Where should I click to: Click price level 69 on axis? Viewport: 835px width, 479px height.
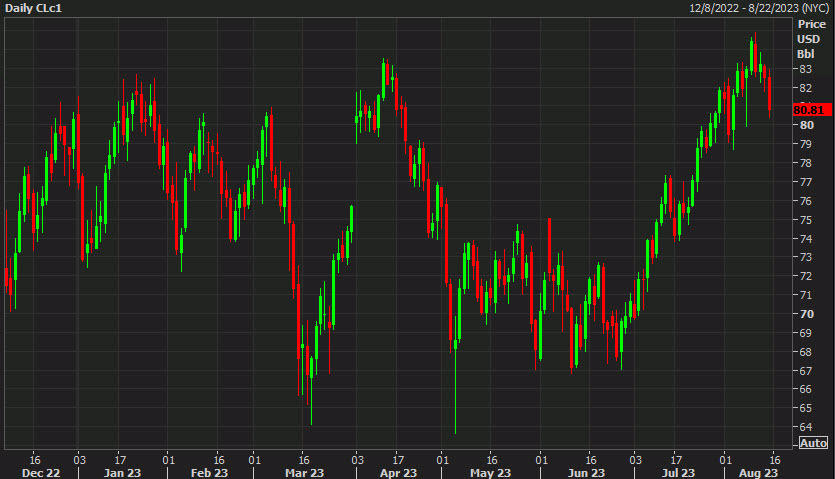tap(806, 333)
